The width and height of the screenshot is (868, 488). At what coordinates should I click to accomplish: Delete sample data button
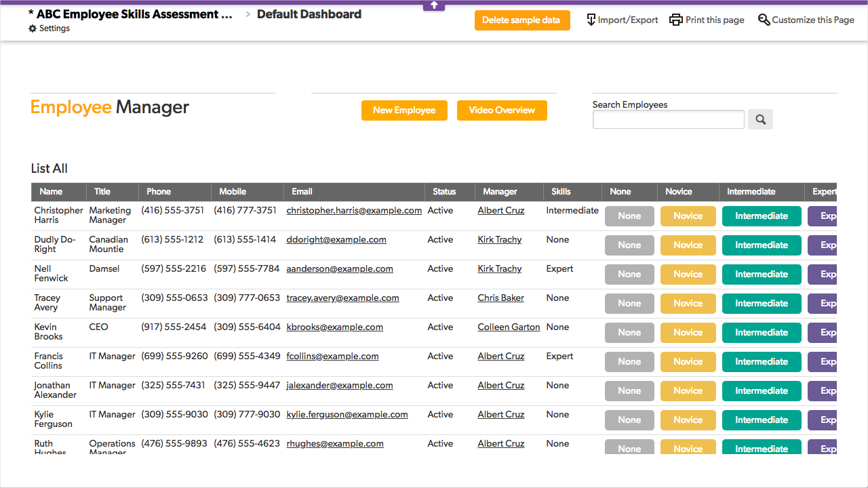click(521, 20)
